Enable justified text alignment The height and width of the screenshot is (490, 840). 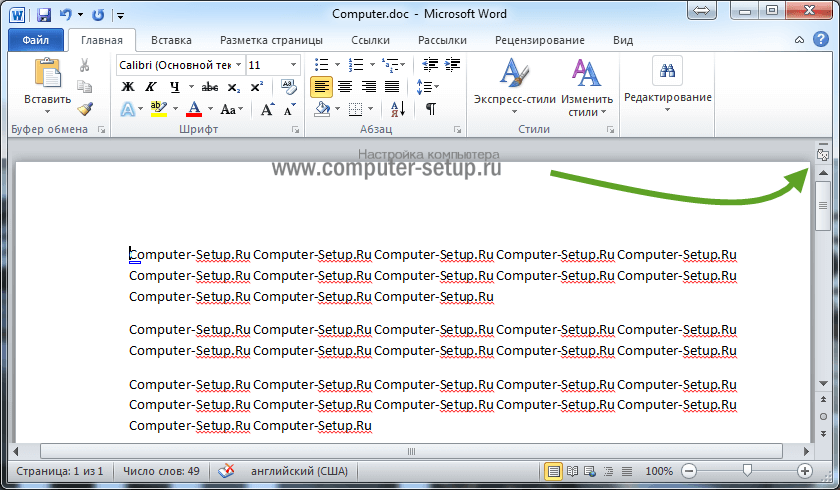tap(394, 87)
